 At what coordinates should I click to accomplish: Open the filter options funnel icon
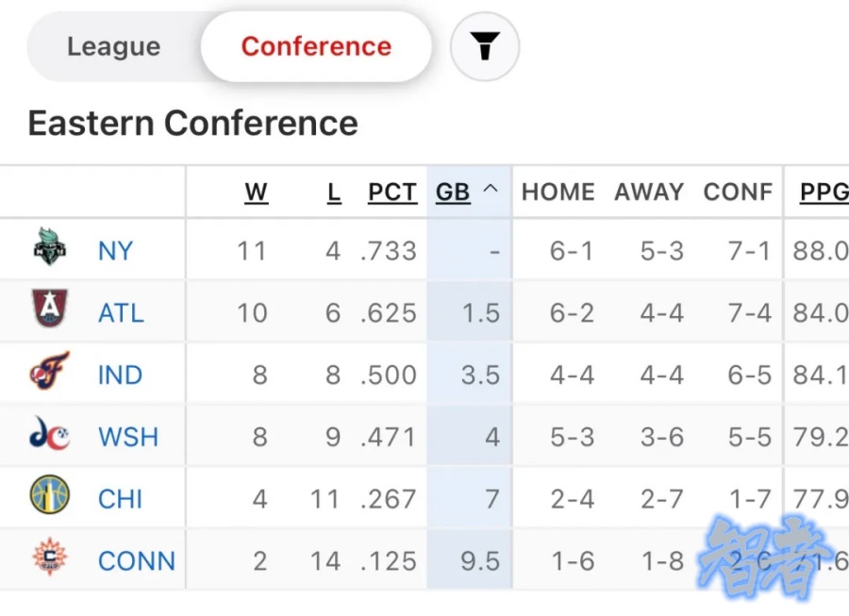pyautogui.click(x=484, y=45)
